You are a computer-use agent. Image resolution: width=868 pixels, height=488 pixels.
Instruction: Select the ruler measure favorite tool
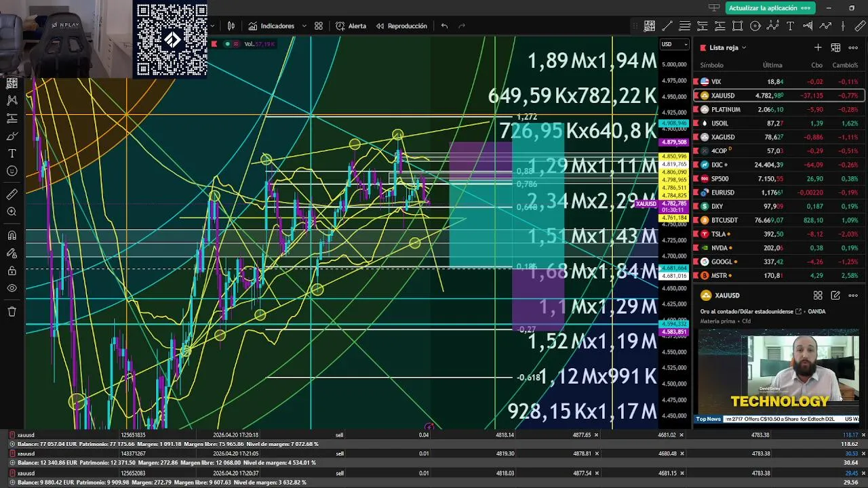861,26
